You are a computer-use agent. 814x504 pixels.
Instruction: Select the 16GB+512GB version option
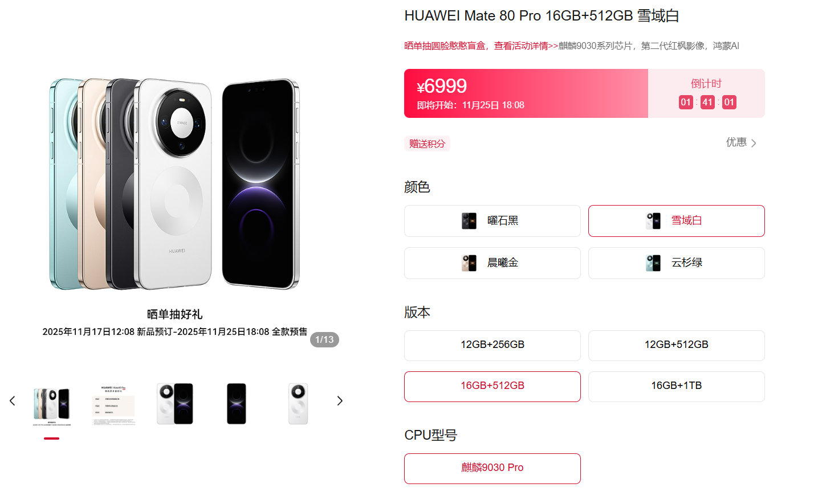tap(493, 386)
